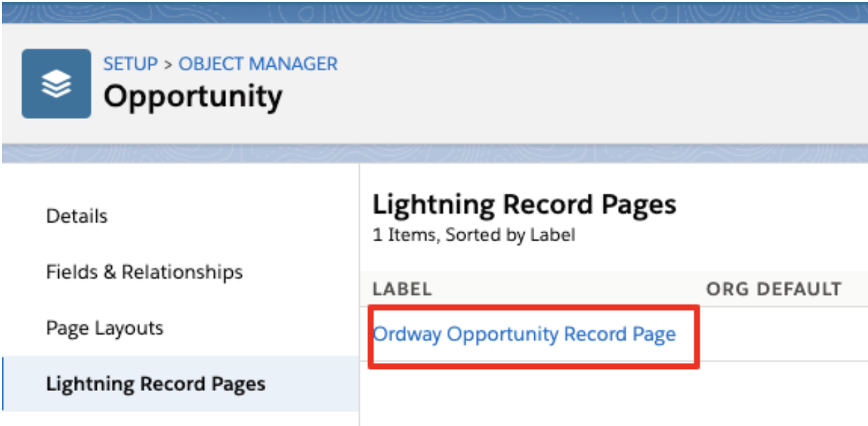Open Ordway Opportunity Record Page link

(x=524, y=335)
